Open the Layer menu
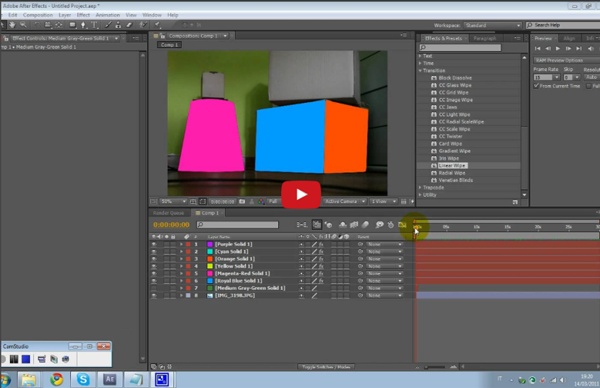Screen dimensions: 600x388 [x=65, y=15]
